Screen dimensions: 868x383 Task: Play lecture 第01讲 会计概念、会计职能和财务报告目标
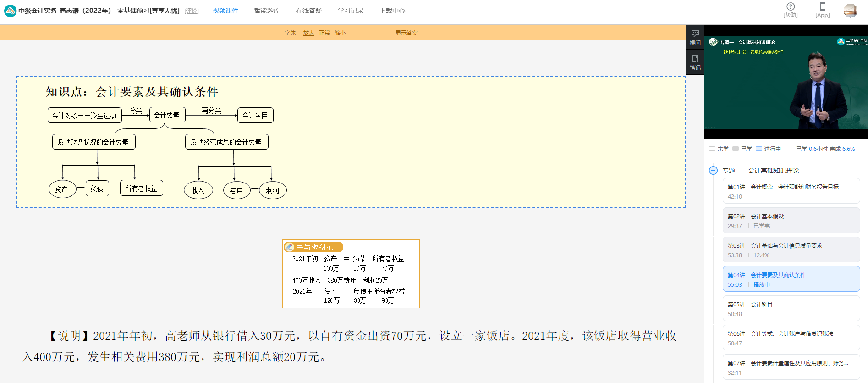[791, 191]
